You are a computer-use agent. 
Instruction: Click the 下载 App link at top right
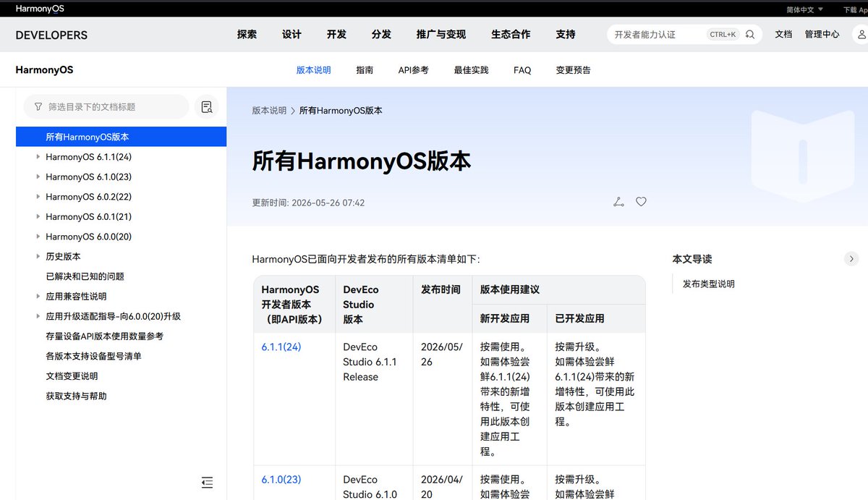[855, 9]
